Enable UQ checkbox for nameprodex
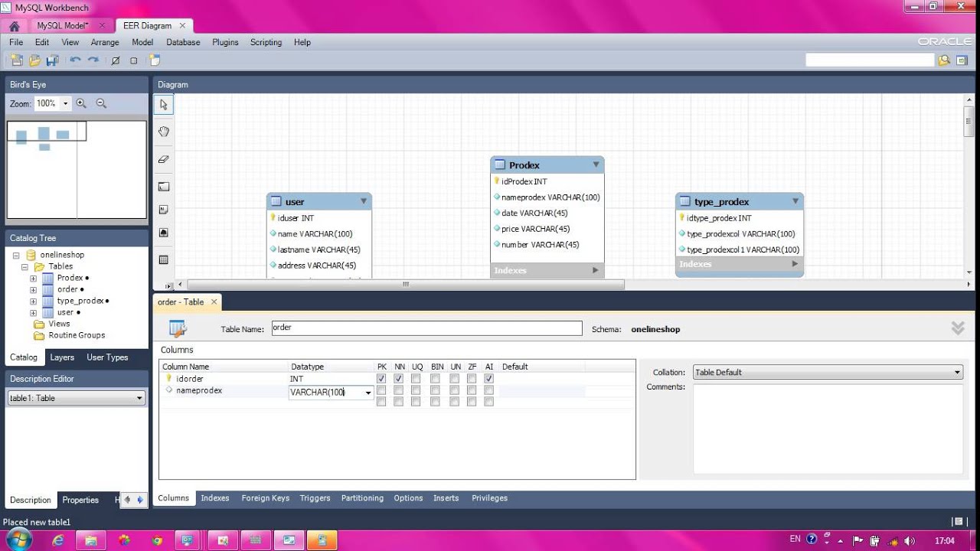 pos(416,390)
